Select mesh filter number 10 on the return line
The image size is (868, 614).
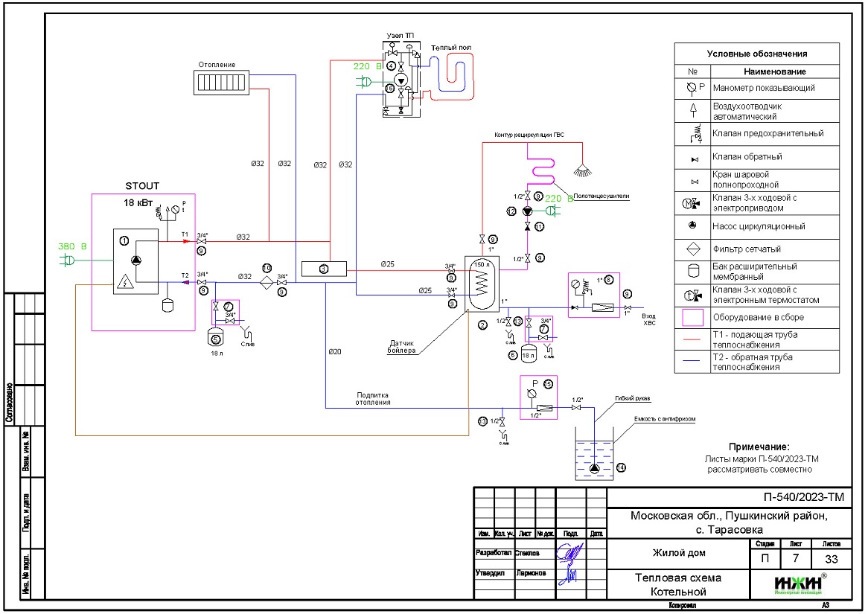tap(266, 283)
